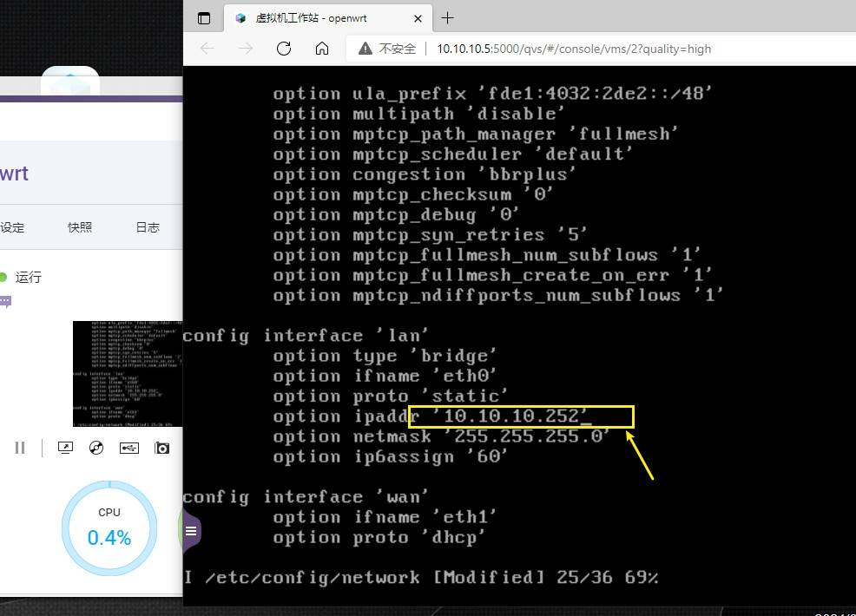
Task: Click the "option congestion 'bbrplus'" line
Action: 425,174
